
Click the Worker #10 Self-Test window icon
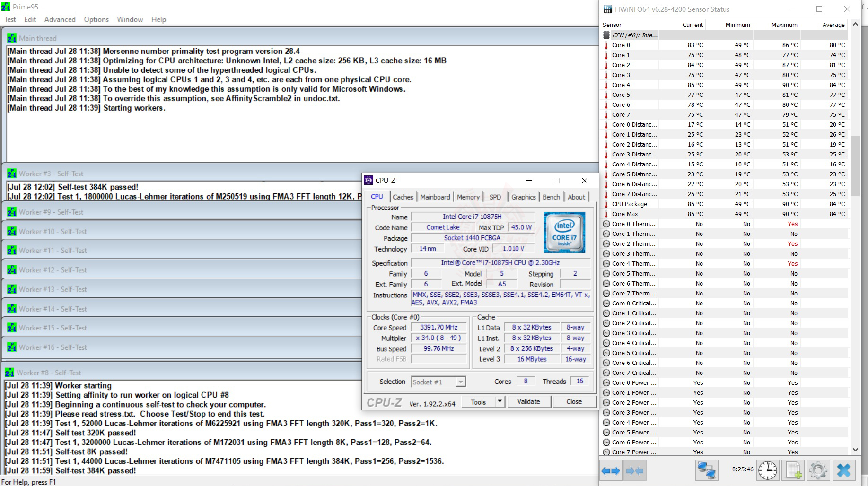click(x=12, y=231)
